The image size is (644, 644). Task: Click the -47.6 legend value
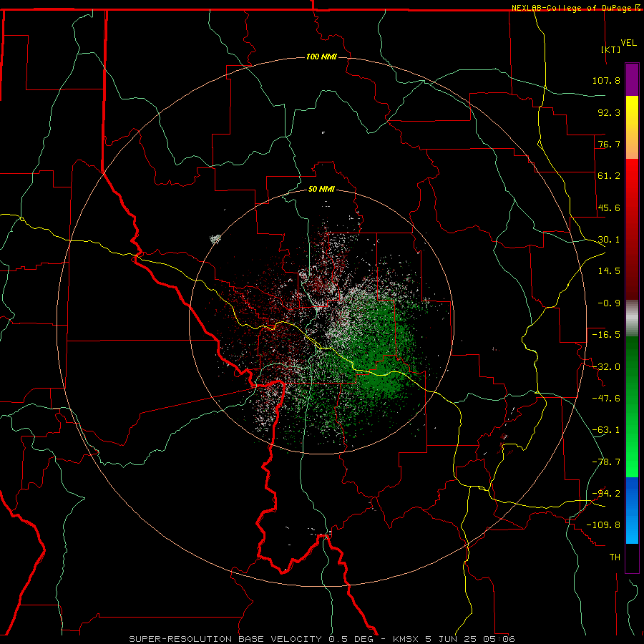click(606, 399)
